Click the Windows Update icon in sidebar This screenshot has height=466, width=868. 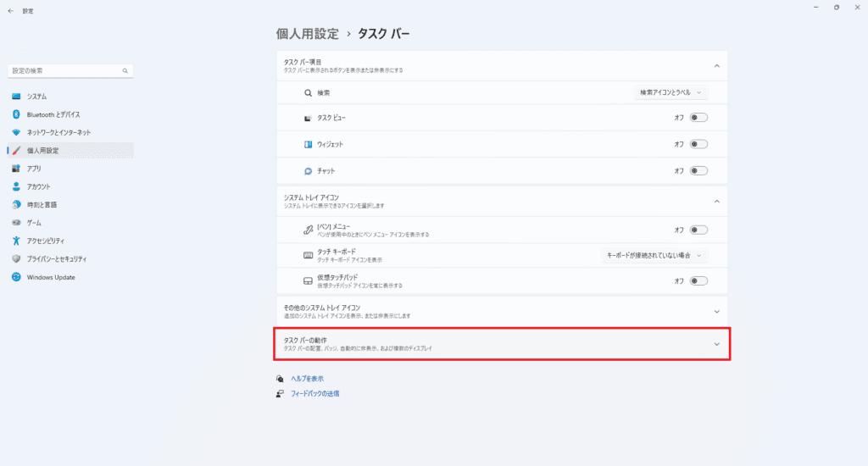pos(16,277)
